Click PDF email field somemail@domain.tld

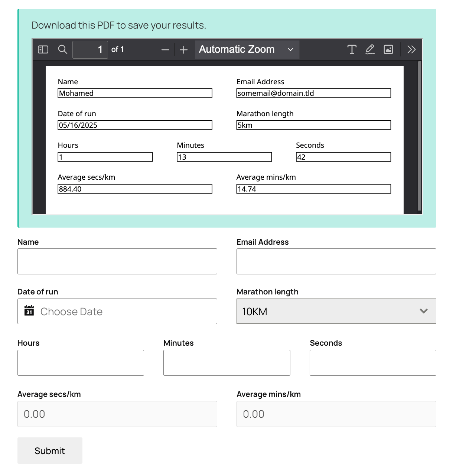[314, 93]
